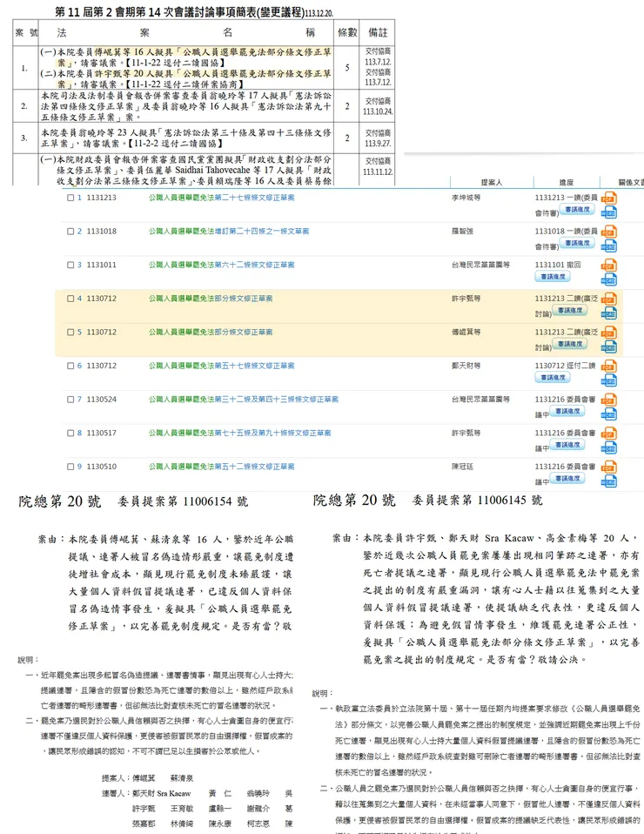Open 部分條文修正草案 link in row 4
The width and height of the screenshot is (644, 834).
click(x=244, y=299)
